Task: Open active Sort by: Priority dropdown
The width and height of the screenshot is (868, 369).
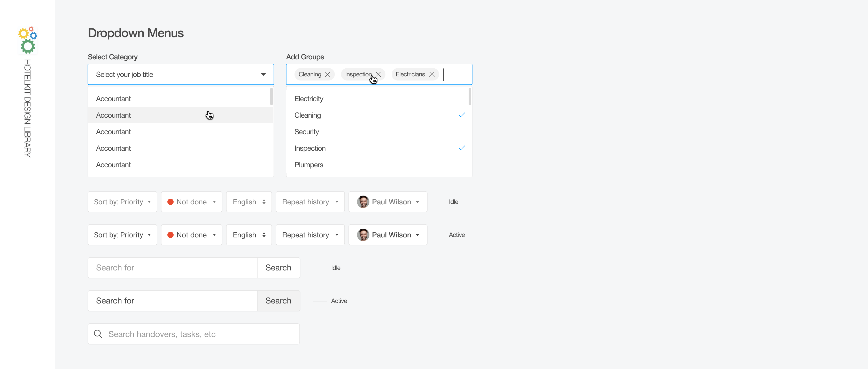Action: click(x=122, y=235)
